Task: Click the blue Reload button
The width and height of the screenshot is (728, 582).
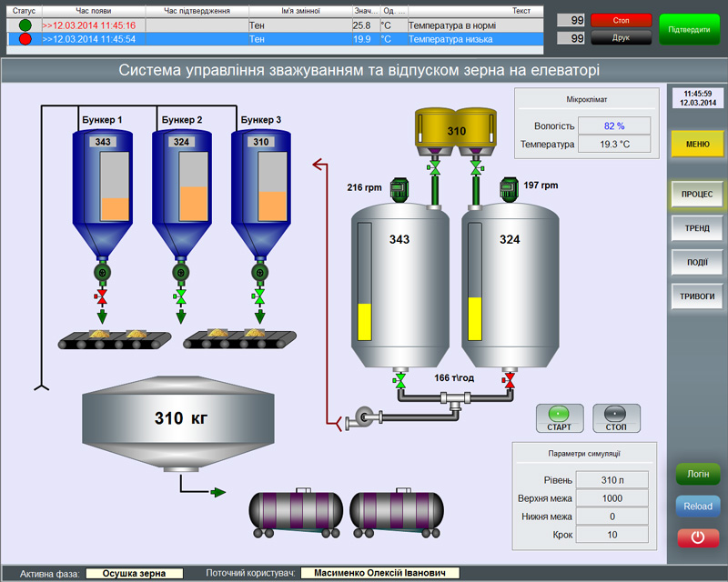Action: 697,506
